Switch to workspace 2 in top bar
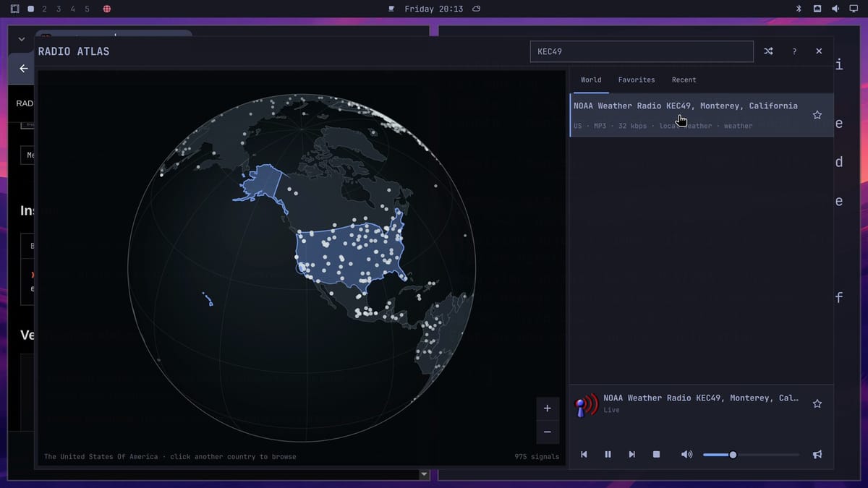868x488 pixels. click(x=44, y=9)
